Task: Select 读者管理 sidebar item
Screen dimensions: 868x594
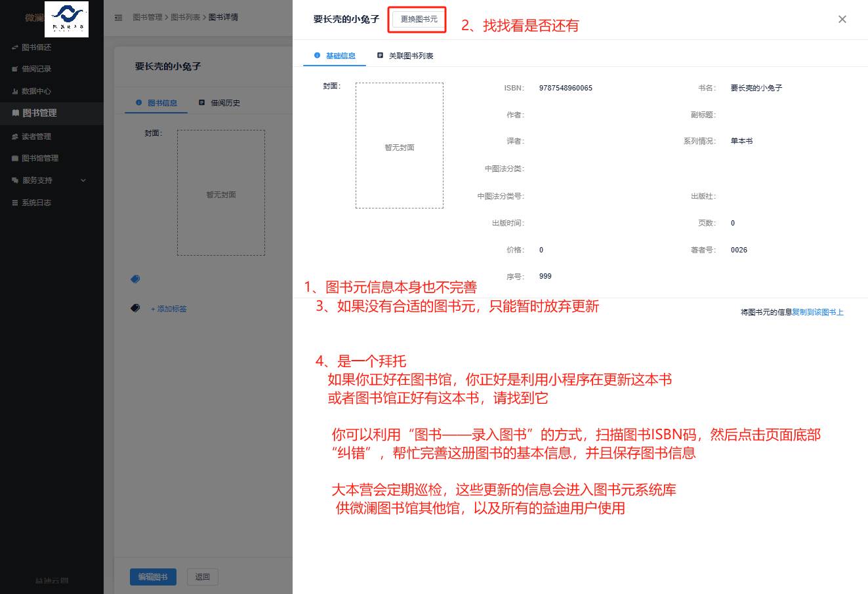Action: (x=36, y=136)
